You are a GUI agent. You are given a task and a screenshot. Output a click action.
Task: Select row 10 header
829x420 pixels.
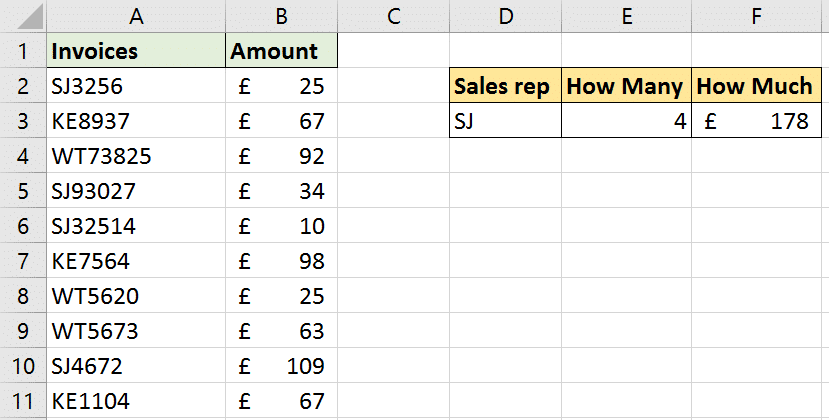(23, 366)
